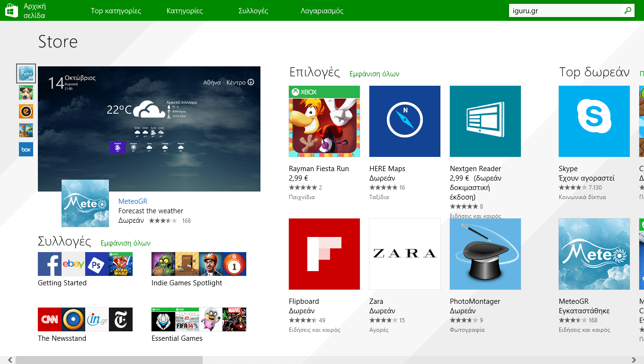Image resolution: width=644 pixels, height=364 pixels.
Task: Click Εμφάνιση όλων beside Συλλογές
Action: pos(125,242)
